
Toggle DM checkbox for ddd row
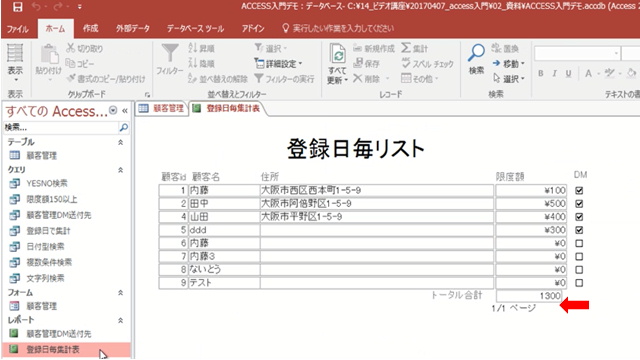pyautogui.click(x=579, y=230)
